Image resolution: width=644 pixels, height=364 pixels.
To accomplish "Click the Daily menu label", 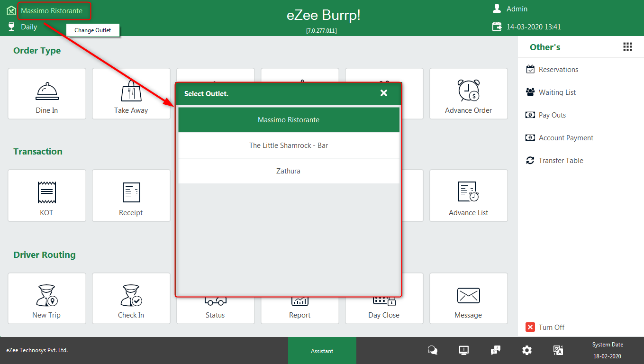I will (29, 27).
